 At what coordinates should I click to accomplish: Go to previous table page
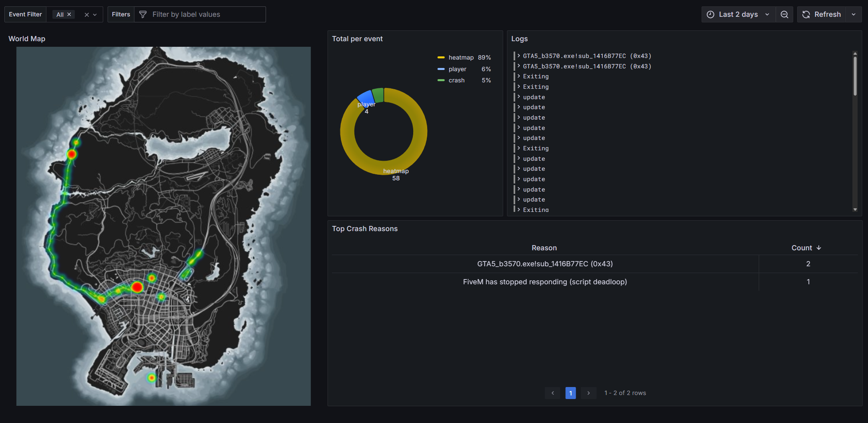[552, 393]
